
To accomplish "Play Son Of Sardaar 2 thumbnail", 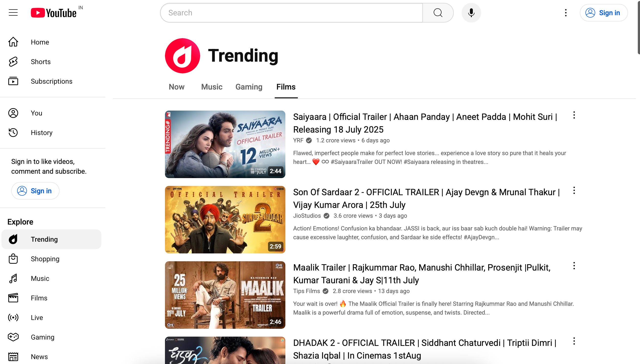I will click(x=225, y=219).
